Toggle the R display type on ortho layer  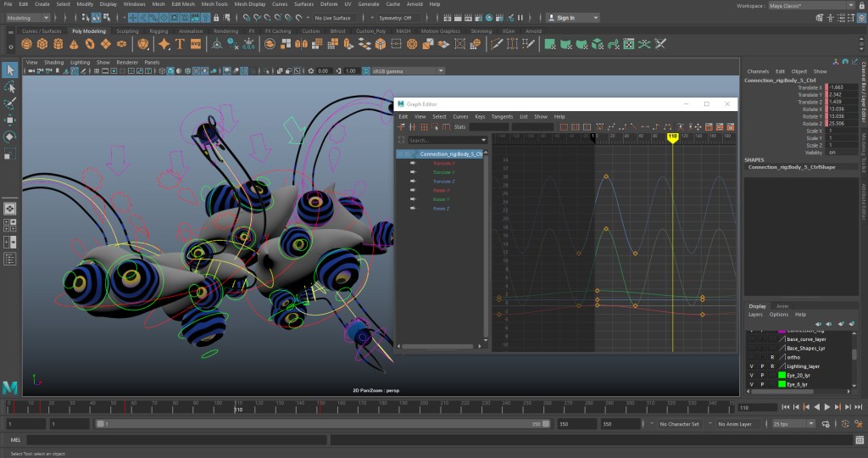coord(772,357)
